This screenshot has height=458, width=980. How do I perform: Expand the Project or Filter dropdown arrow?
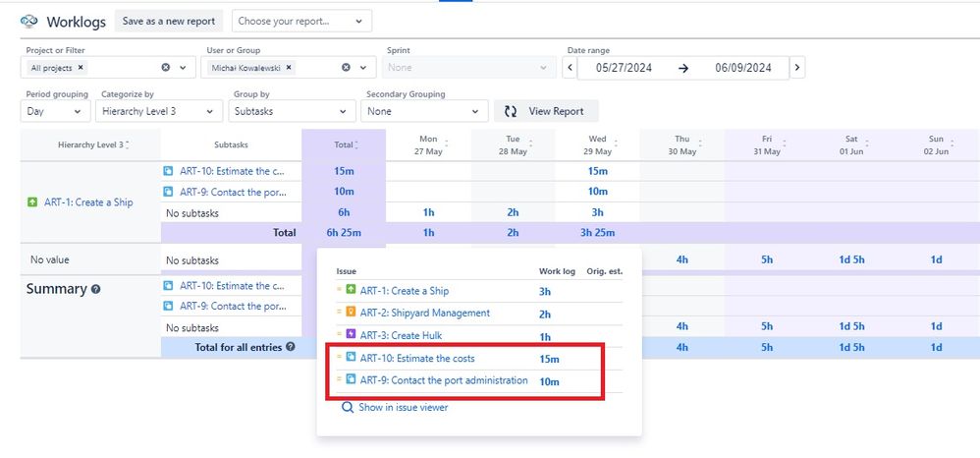[183, 68]
